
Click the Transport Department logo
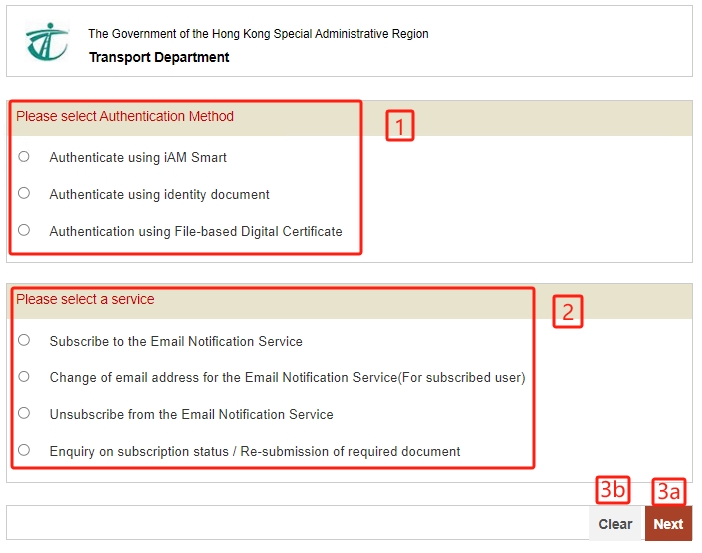pyautogui.click(x=47, y=42)
